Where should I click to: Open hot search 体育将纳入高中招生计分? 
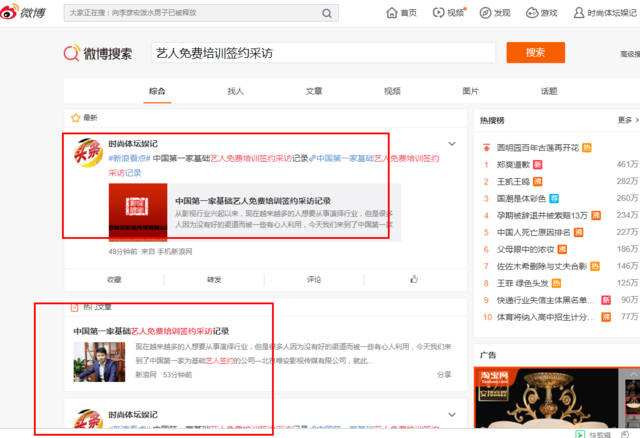(x=544, y=317)
